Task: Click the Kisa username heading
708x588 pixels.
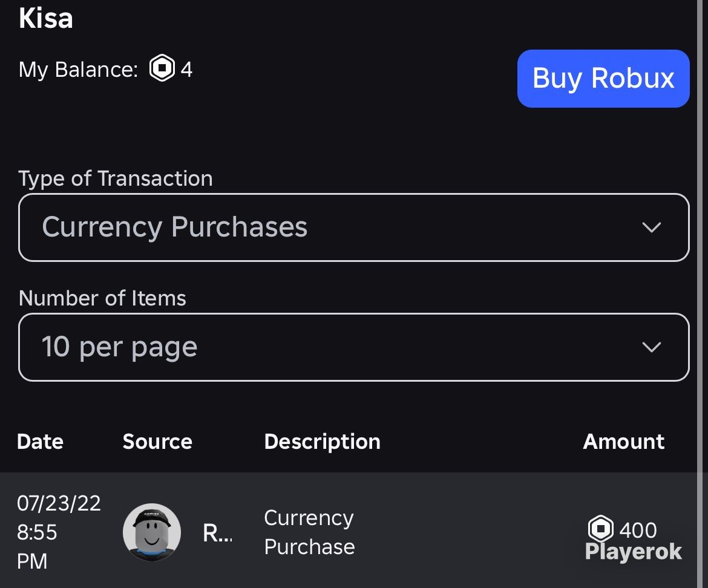Action: tap(45, 18)
